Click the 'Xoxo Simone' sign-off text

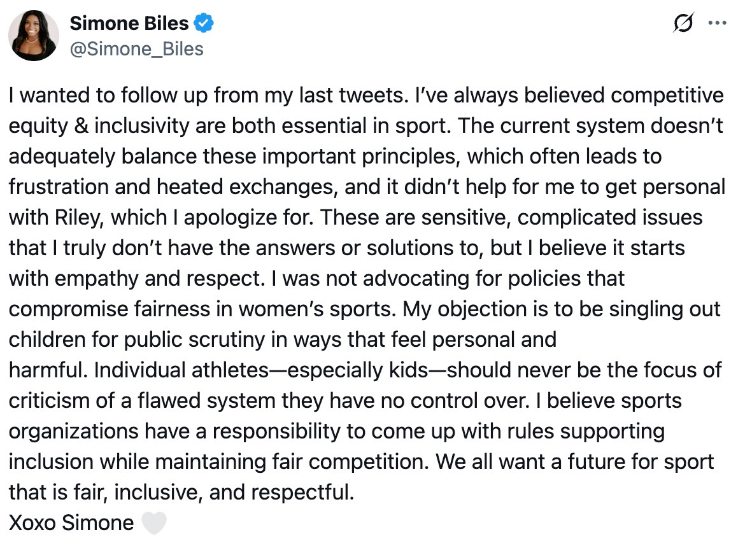click(x=71, y=523)
